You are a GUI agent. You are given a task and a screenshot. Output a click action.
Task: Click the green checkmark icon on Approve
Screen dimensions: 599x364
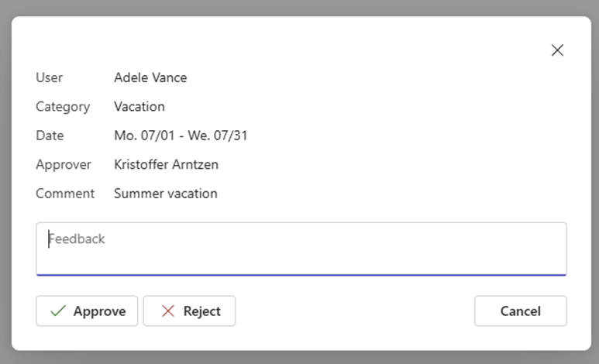pyautogui.click(x=57, y=311)
